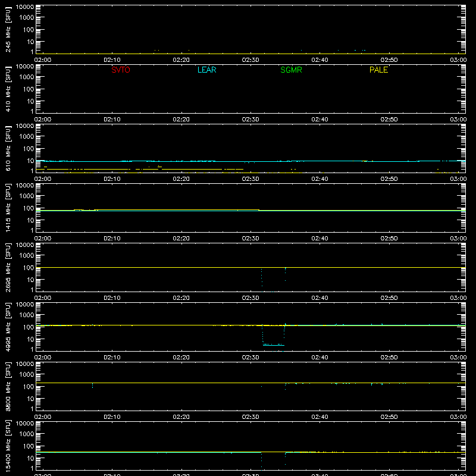This screenshot has width=476, height=476.
Task: Click the 02:10 time tick under 2695 MHz panel
Action: (x=112, y=298)
